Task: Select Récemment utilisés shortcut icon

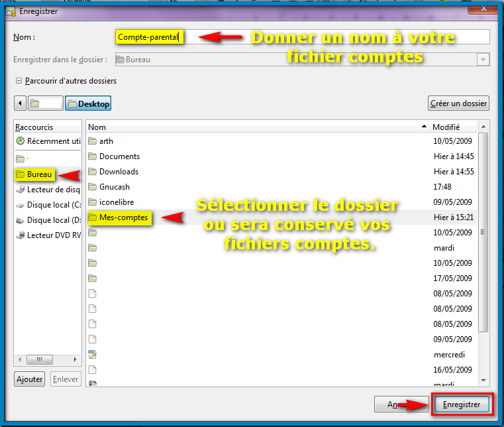Action: pos(21,141)
